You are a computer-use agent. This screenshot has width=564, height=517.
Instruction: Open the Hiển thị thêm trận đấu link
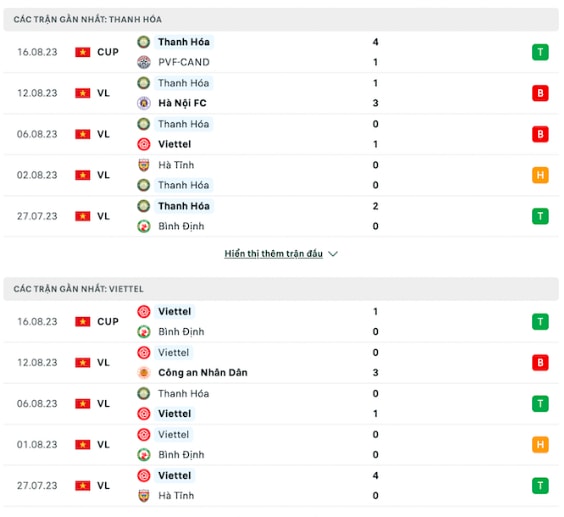tap(273, 254)
